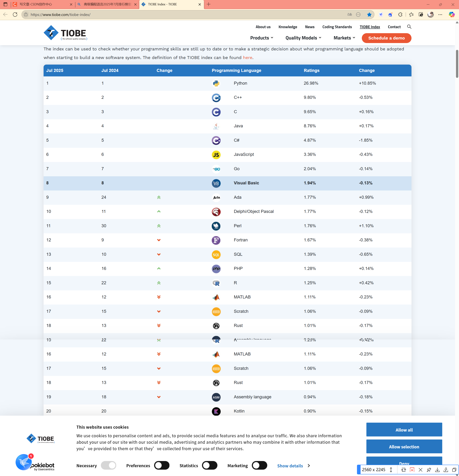Click the Python logo icon

click(216, 84)
